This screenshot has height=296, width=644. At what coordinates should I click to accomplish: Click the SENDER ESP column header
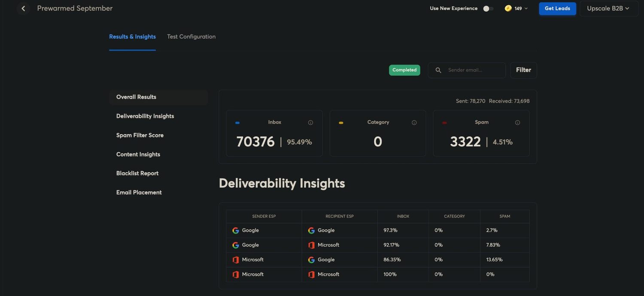point(264,217)
